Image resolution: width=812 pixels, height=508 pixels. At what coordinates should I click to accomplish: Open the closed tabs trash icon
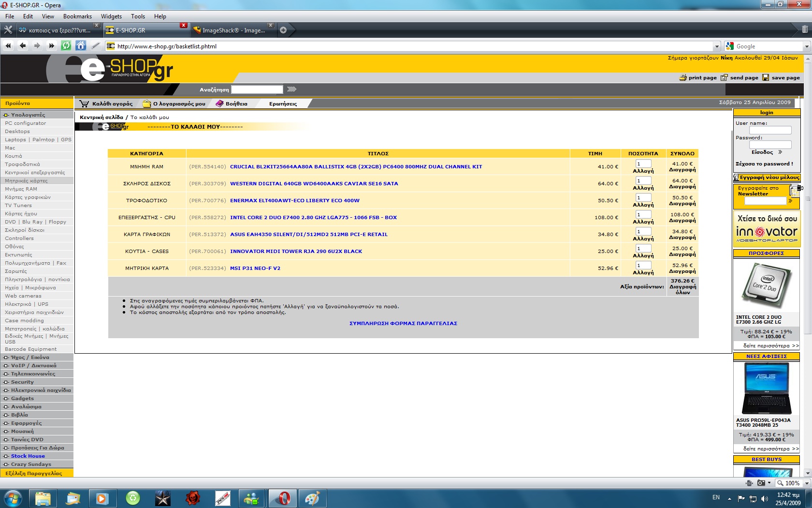coord(805,30)
